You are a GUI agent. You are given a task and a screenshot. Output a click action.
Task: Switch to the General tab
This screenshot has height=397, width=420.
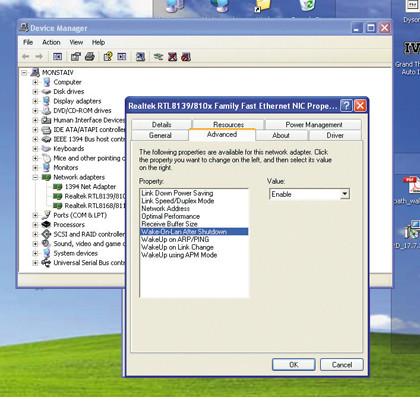(160, 135)
